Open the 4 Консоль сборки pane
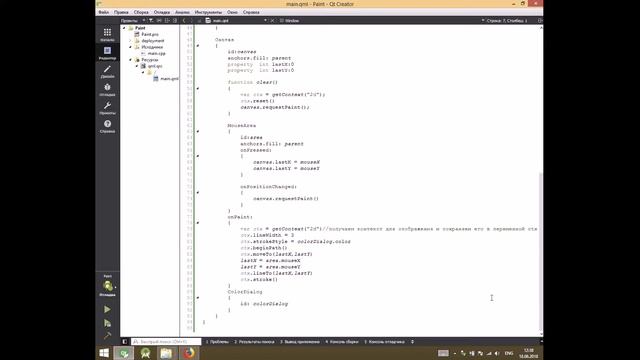Screen dimensions: 640x360 [342, 342]
